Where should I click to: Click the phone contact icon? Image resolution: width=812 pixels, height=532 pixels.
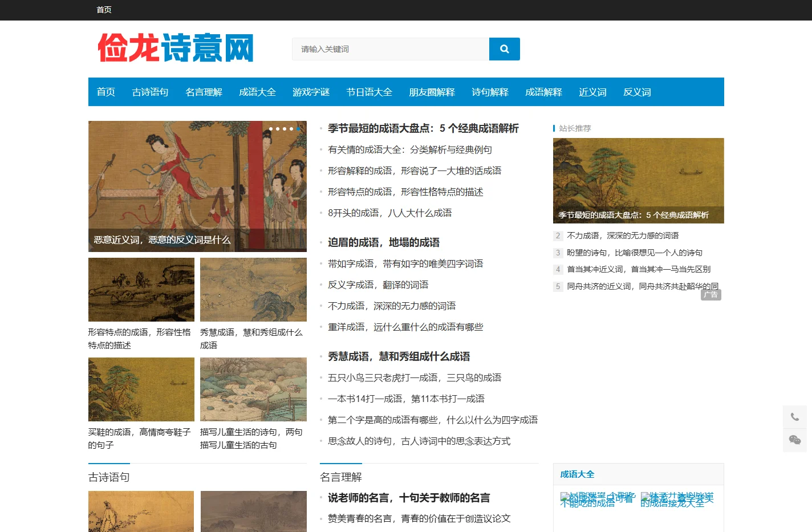click(x=794, y=417)
